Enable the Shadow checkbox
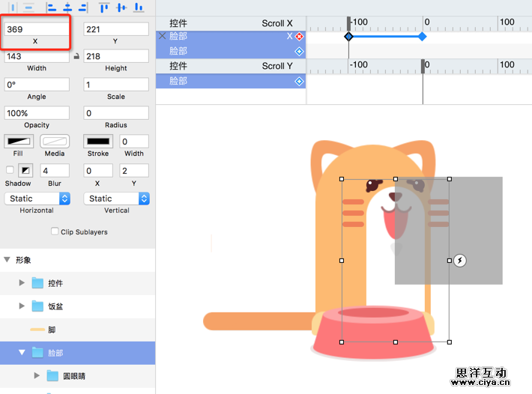 pos(10,169)
